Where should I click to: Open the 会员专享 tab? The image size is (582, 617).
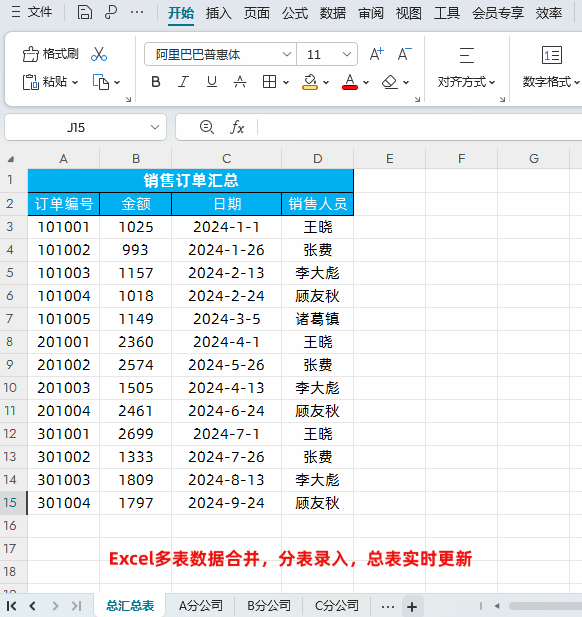point(497,13)
